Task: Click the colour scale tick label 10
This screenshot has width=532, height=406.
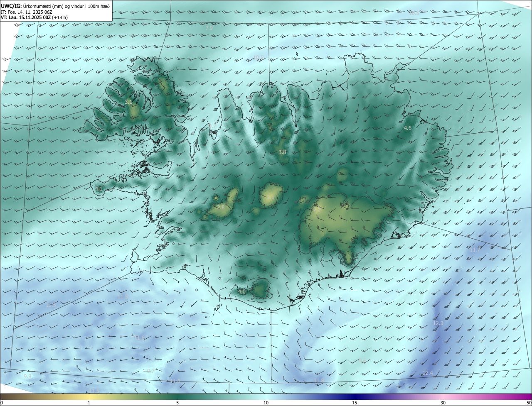Action: [266, 403]
